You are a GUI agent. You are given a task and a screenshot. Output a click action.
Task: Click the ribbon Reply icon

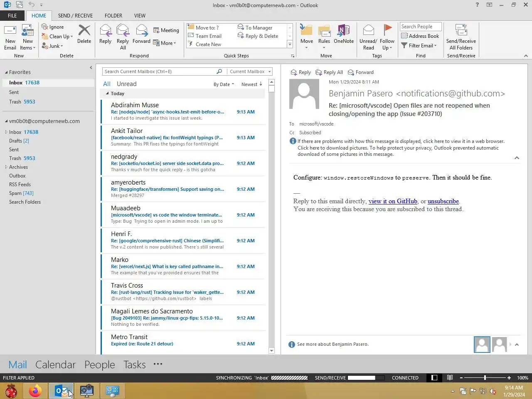[x=105, y=34]
